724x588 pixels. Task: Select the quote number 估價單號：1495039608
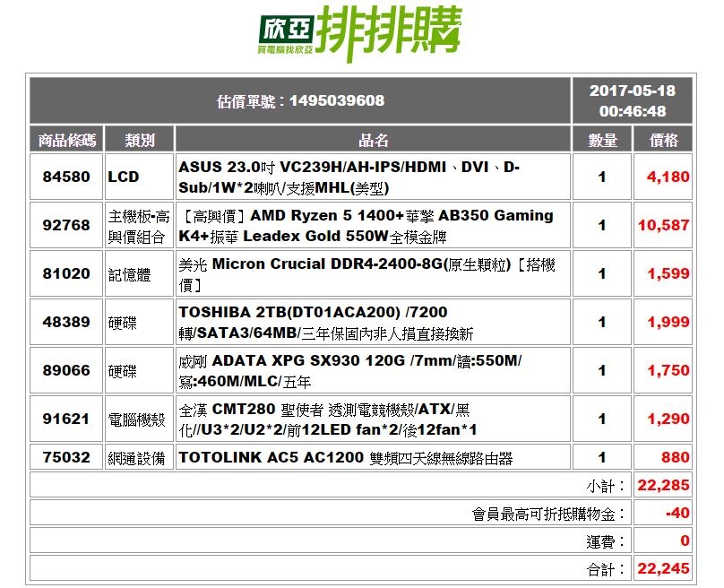300,100
